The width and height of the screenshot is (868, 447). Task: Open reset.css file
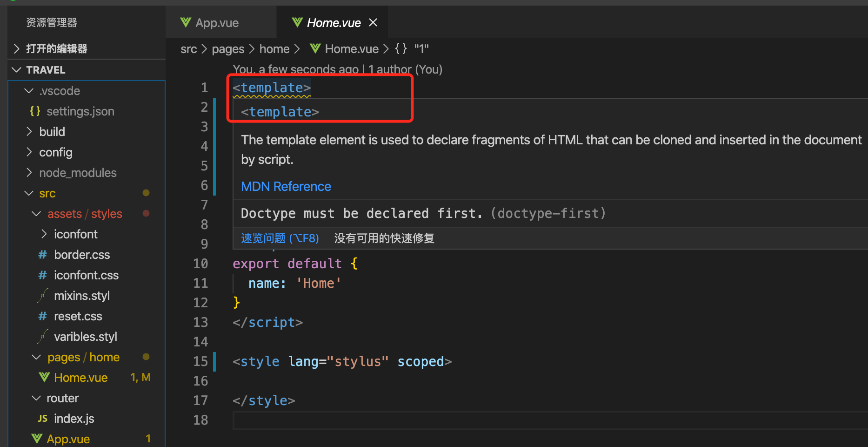tap(78, 316)
